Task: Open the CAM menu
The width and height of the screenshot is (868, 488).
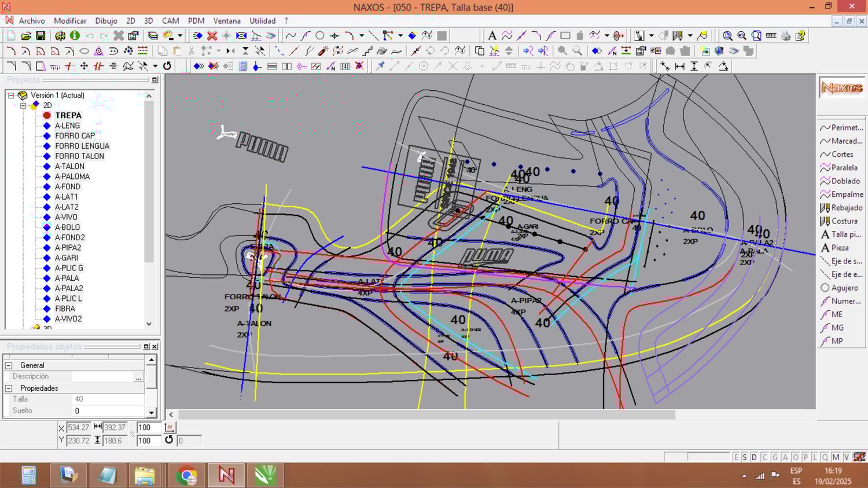Action: click(170, 21)
